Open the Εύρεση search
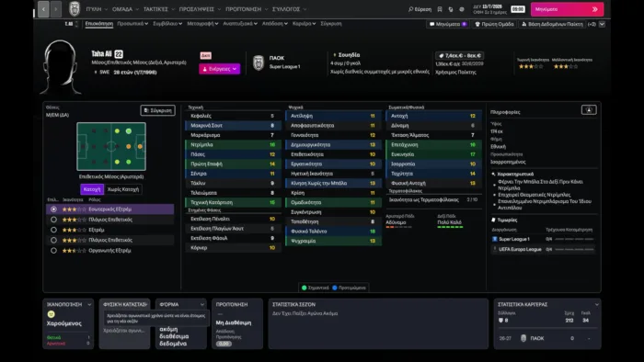This screenshot has width=644, height=362. (x=420, y=9)
